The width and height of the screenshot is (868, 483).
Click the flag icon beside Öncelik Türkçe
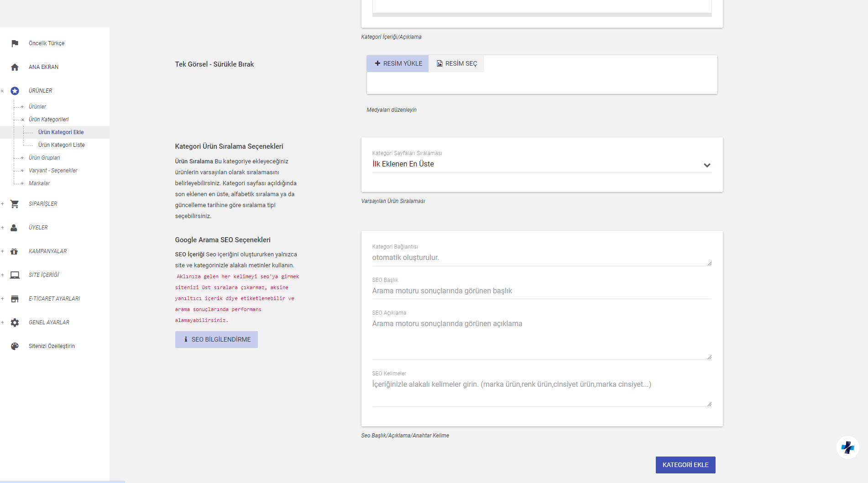[x=15, y=43]
